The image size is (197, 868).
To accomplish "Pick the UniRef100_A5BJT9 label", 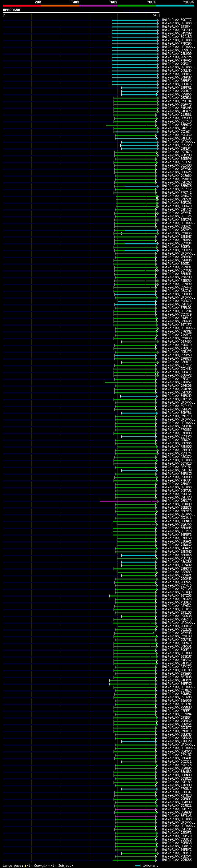I will click(x=177, y=352).
